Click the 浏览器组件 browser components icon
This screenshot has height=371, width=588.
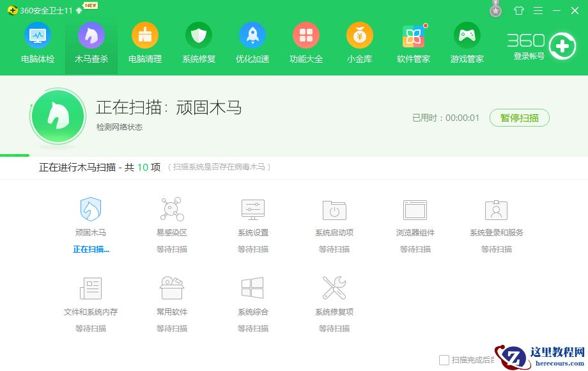point(415,210)
